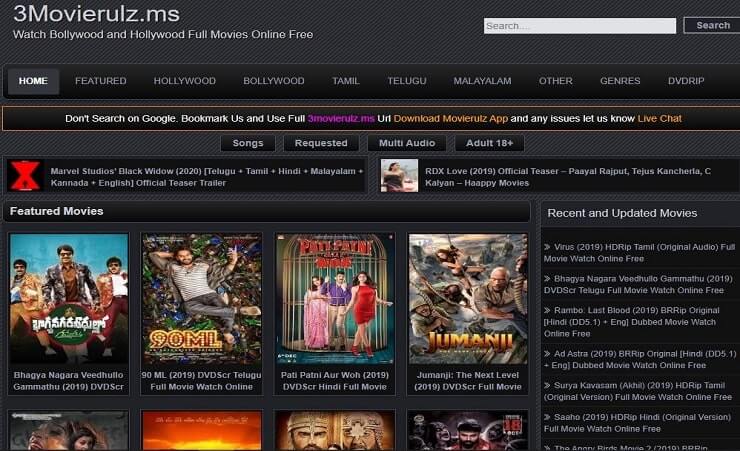Open the DVDRIP menu item

click(686, 81)
